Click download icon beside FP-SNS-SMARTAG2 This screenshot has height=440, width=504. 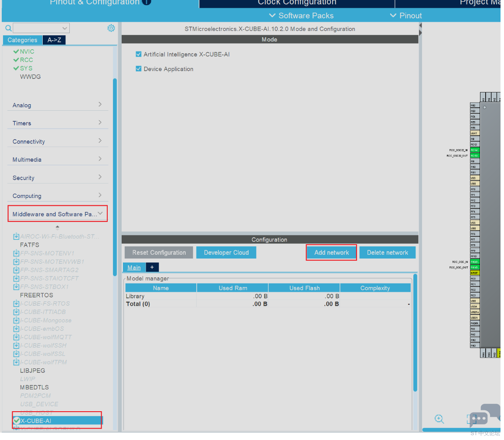click(16, 270)
